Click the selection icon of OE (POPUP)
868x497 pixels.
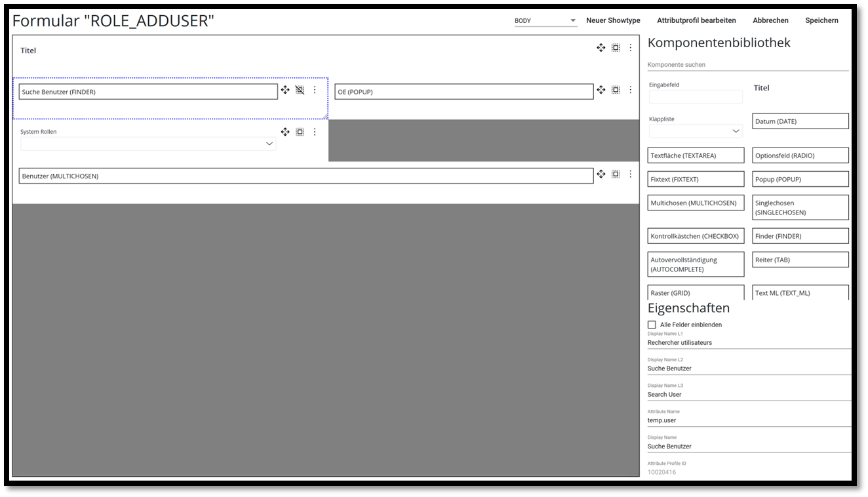coord(616,90)
